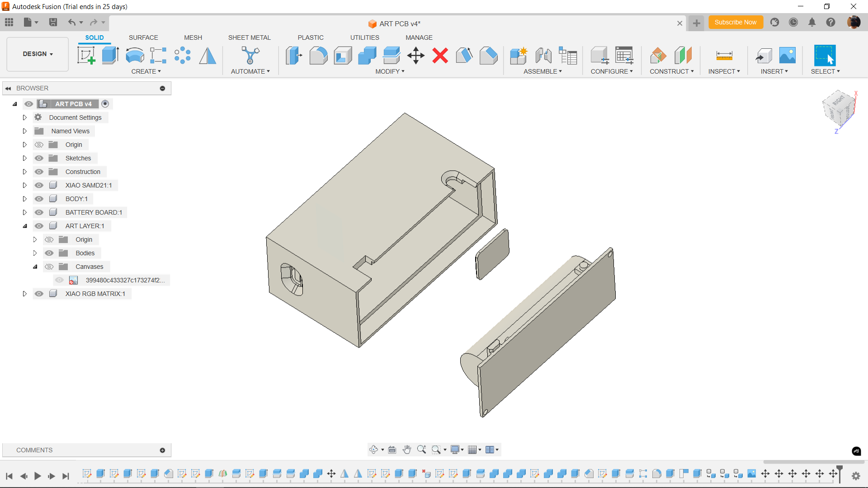
Task: Hide the BODY:1 component
Action: click(39, 199)
